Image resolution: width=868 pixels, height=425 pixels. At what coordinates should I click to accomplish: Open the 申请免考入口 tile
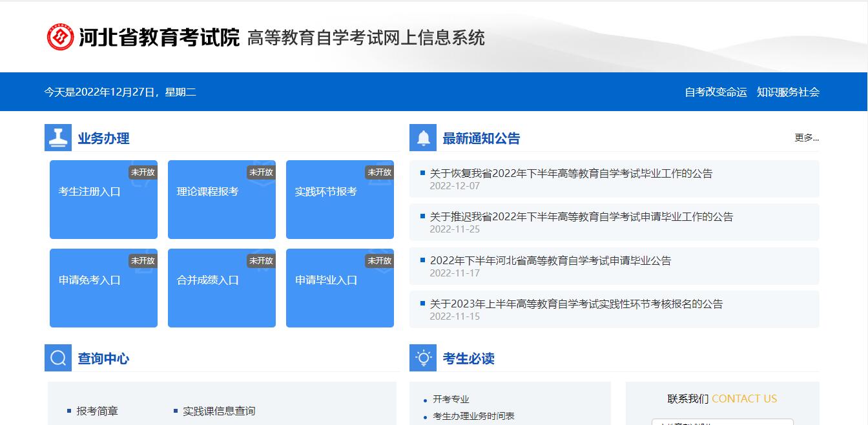coord(103,288)
